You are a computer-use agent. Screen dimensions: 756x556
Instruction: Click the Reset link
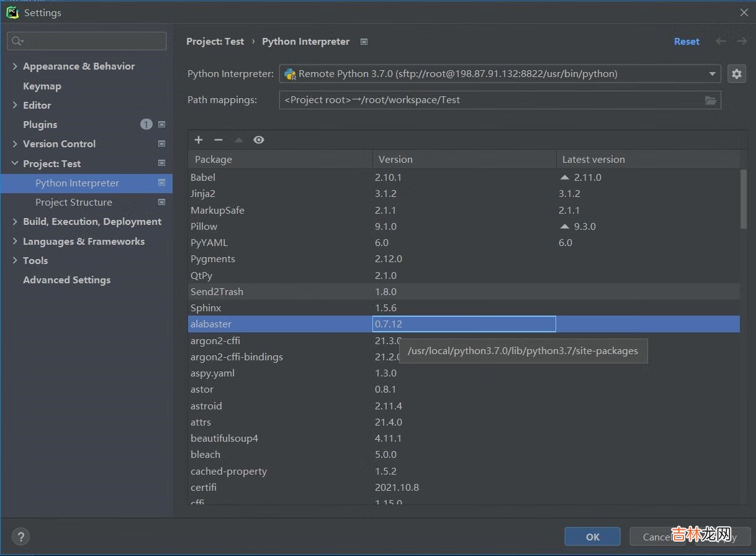tap(686, 42)
